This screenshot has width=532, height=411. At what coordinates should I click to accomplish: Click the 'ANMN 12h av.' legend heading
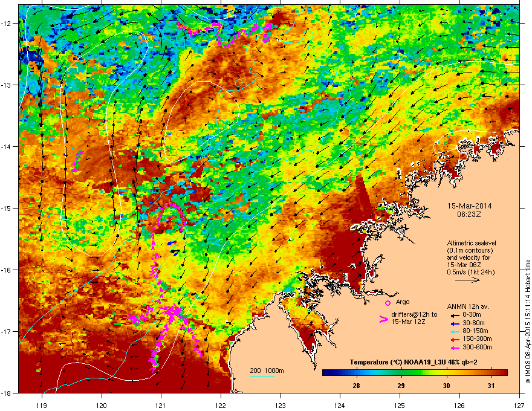(468, 306)
